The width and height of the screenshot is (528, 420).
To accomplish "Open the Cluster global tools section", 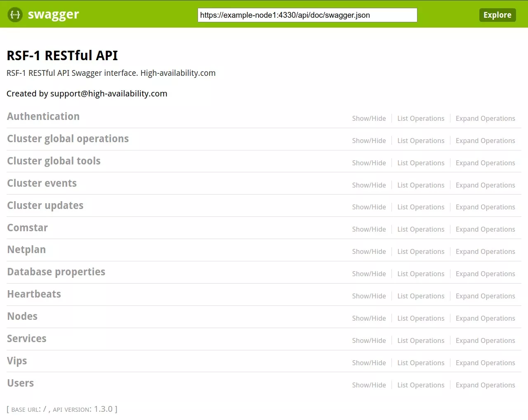I will 54,161.
